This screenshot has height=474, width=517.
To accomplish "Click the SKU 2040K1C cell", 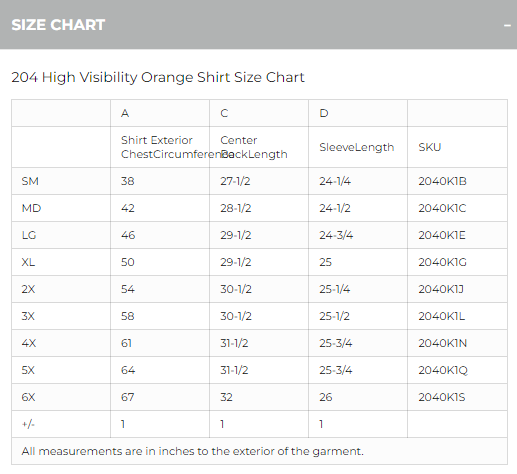I will point(457,208).
